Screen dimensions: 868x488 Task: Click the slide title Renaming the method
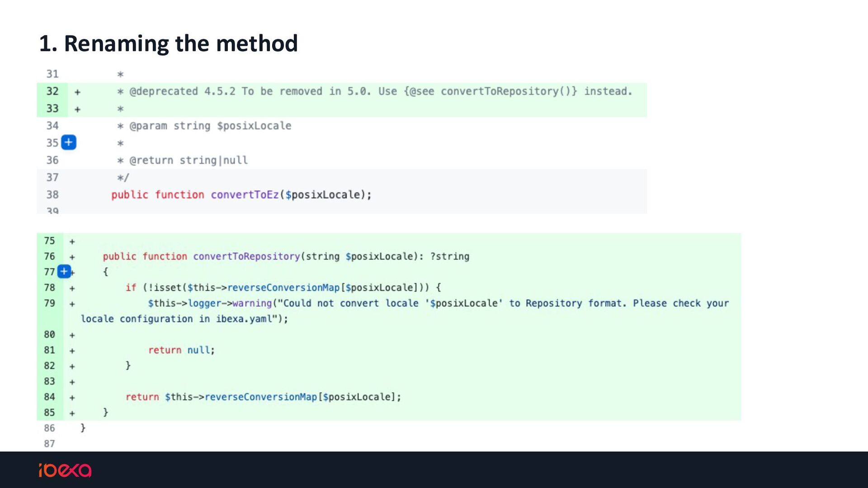tap(168, 43)
